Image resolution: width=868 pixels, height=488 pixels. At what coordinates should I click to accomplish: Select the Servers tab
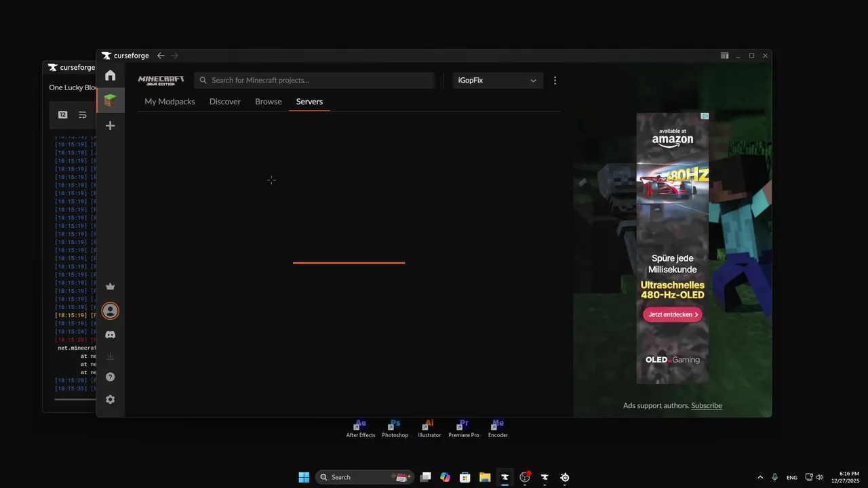point(309,102)
